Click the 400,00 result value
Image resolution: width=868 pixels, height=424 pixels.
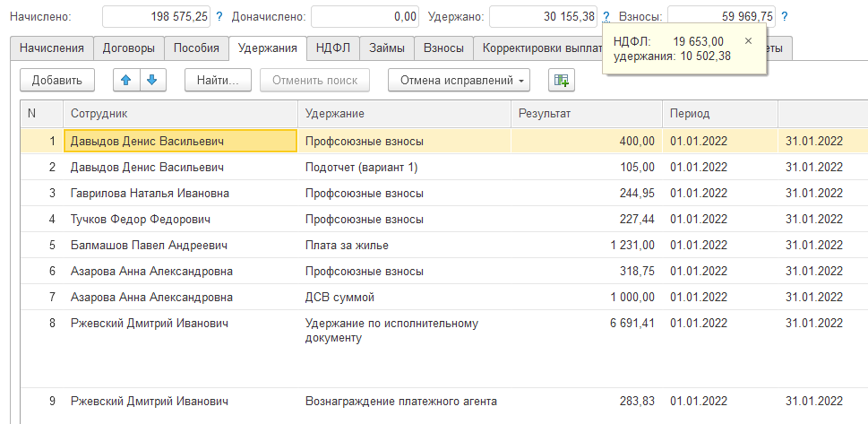[637, 142]
